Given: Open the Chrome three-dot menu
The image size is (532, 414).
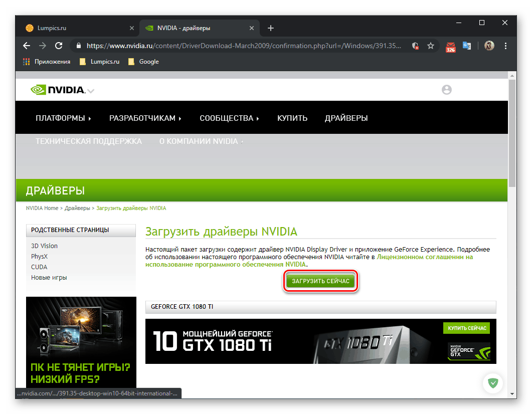Looking at the screenshot, I should tap(505, 46).
